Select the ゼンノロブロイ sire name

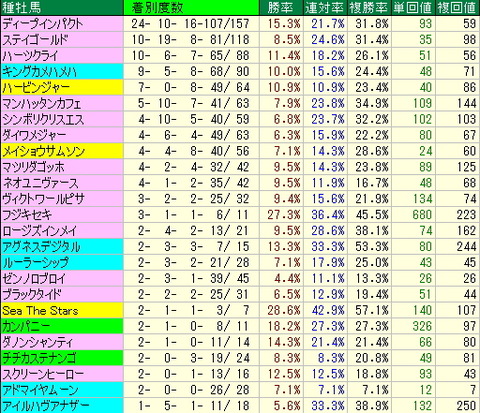[34, 279]
